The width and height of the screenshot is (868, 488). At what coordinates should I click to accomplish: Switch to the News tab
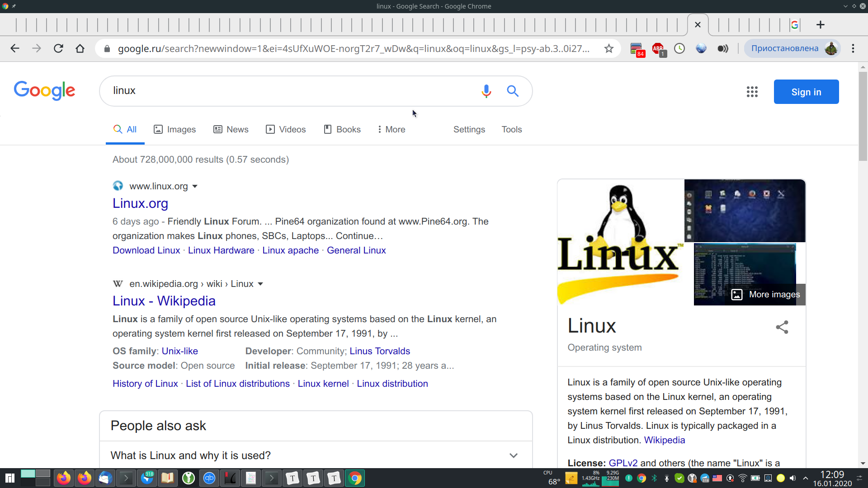point(231,129)
